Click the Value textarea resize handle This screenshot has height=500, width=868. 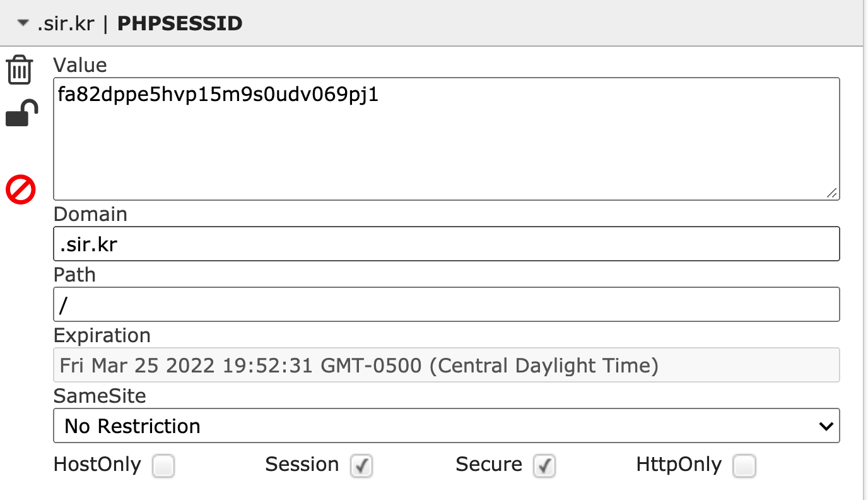click(833, 194)
